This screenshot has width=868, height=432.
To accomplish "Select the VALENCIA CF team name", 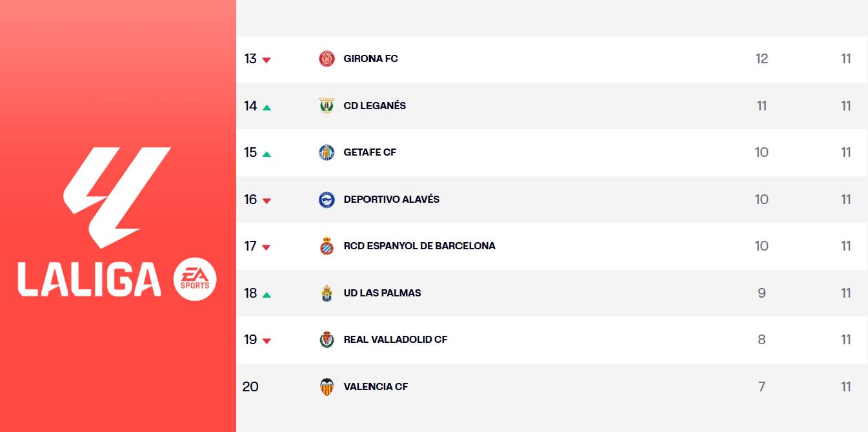I will (376, 387).
